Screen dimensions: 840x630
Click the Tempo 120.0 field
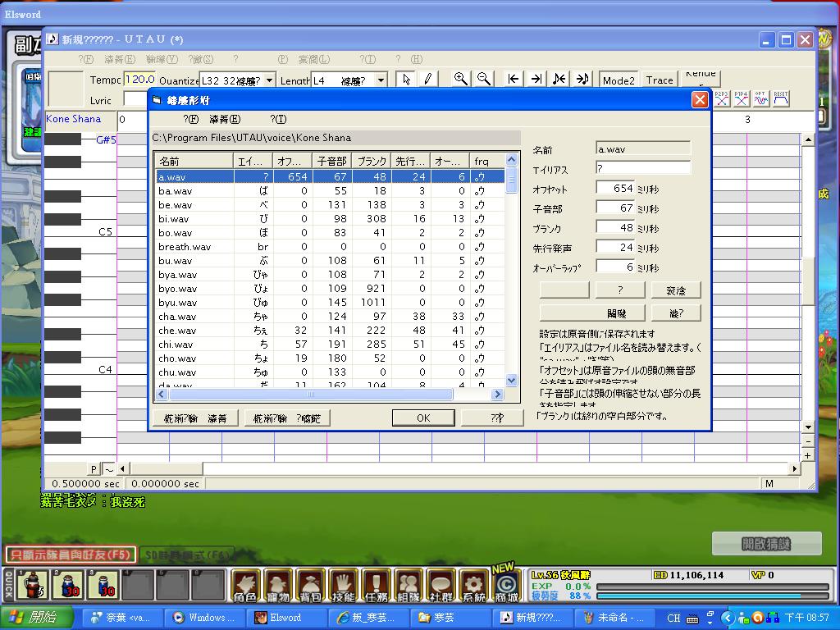point(140,80)
